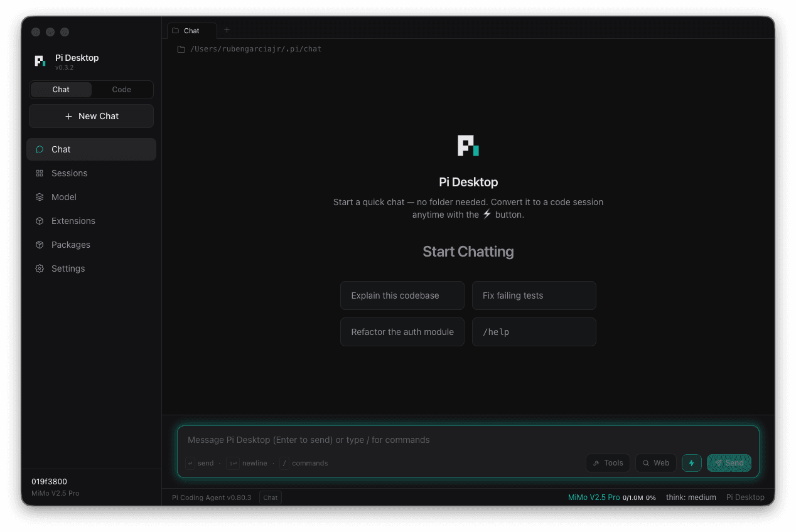Click the grid icon beside Sessions

40,173
